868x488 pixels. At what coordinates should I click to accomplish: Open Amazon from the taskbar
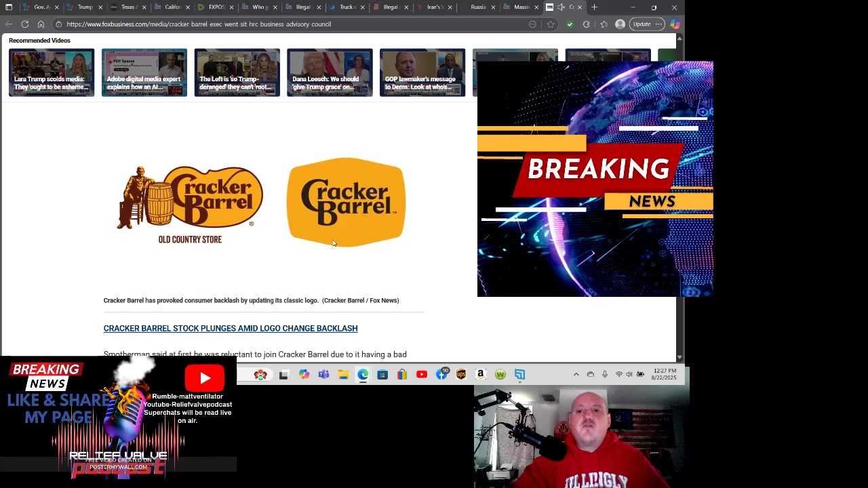tap(481, 375)
